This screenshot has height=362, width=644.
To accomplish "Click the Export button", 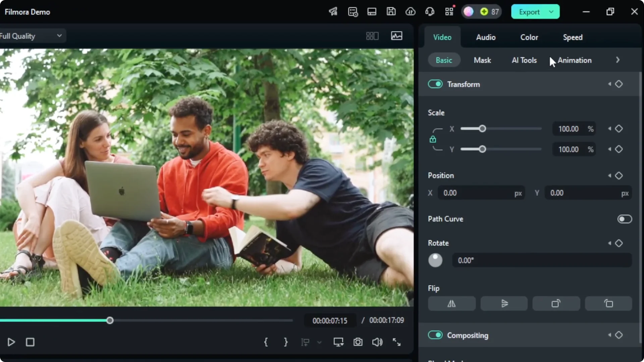I will point(530,11).
